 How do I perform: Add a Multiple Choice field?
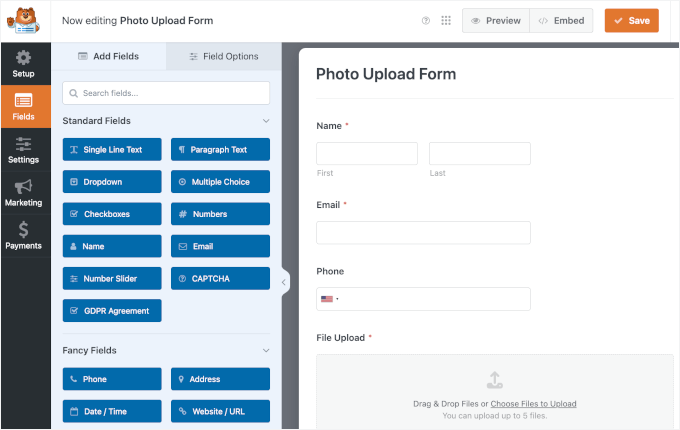pyautogui.click(x=220, y=182)
